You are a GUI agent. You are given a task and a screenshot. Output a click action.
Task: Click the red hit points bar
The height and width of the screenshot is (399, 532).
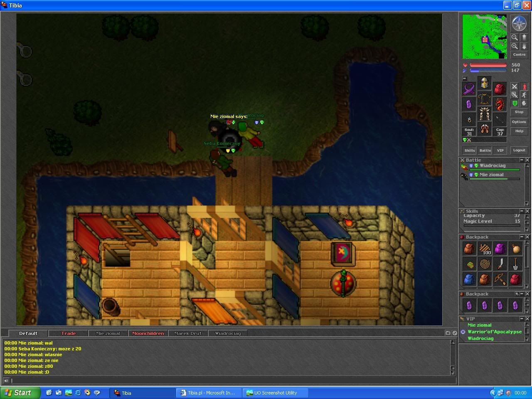coord(488,65)
